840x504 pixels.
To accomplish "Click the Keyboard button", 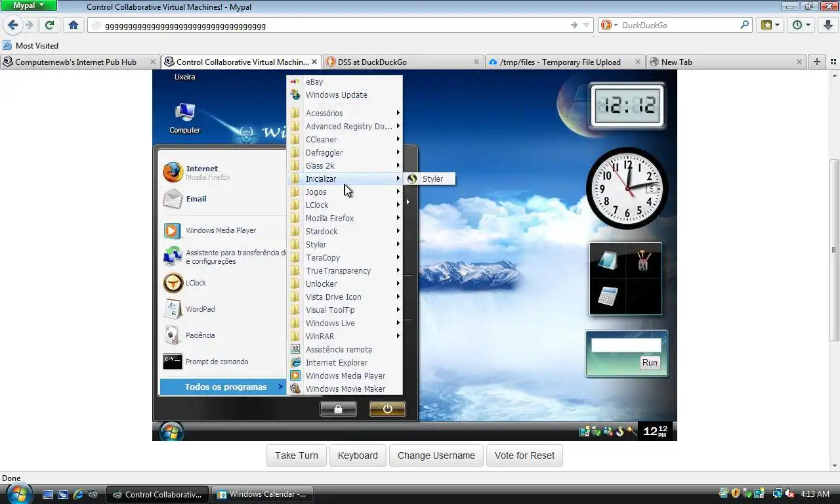I will [x=358, y=455].
